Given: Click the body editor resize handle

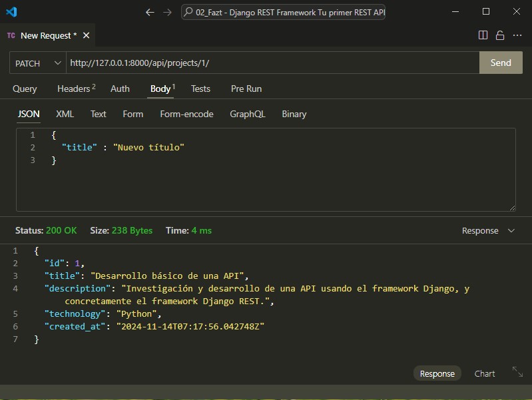Looking at the screenshot, I should (512, 208).
